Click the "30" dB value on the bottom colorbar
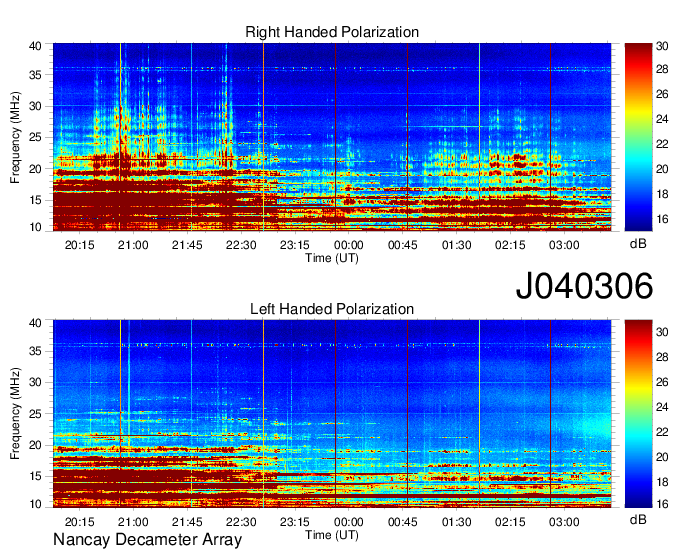 pyautogui.click(x=662, y=332)
